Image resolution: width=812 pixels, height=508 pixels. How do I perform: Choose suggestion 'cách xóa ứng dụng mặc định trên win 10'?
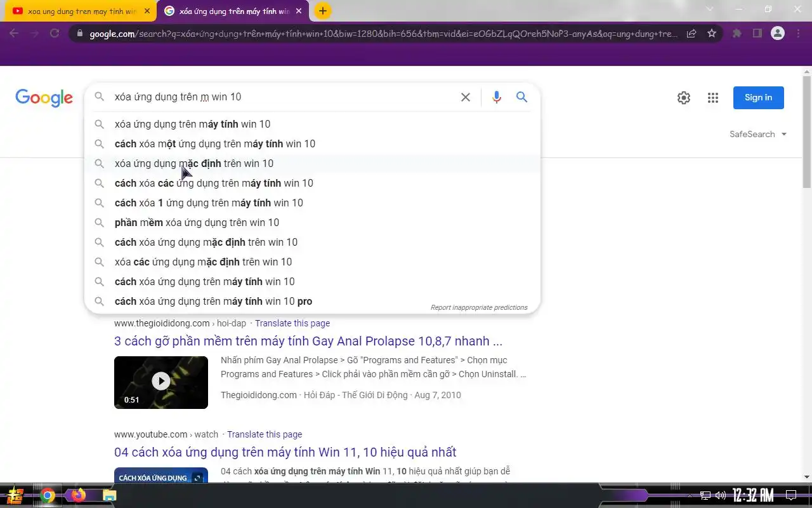tap(312, 242)
